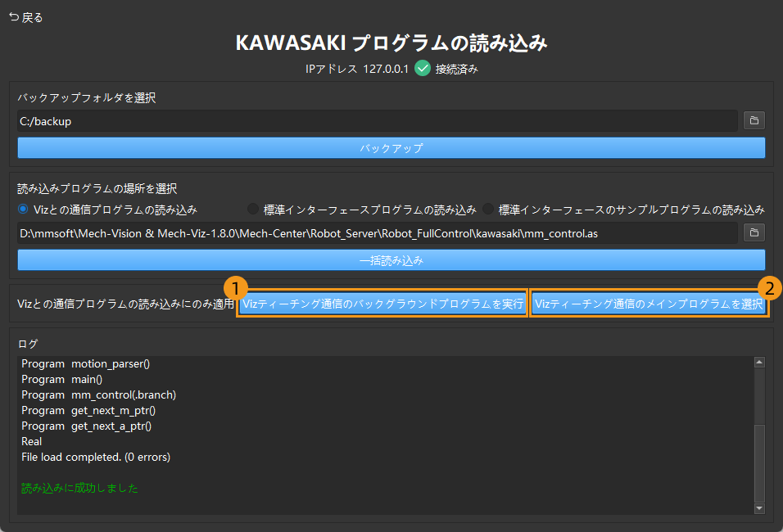Screen dimensions: 783x532
Task: Open folder browser for mm_control.as program path
Action: 754,232
